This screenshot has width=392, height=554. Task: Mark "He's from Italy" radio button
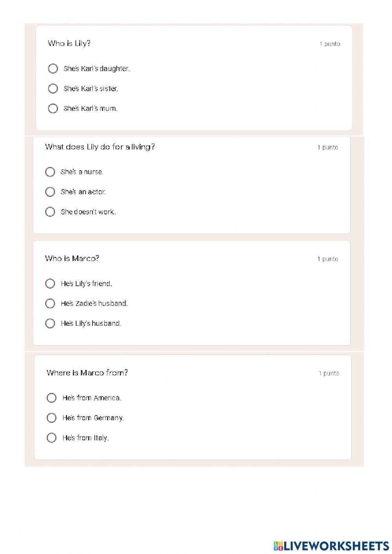(x=51, y=438)
